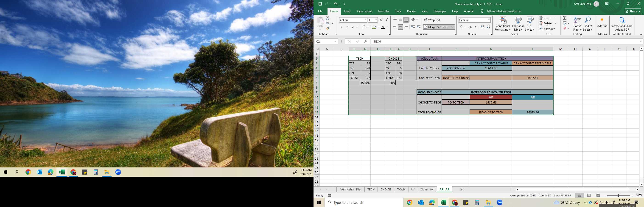Activate the Format Painter brush
The height and width of the screenshot is (207, 644).
coord(328,29)
